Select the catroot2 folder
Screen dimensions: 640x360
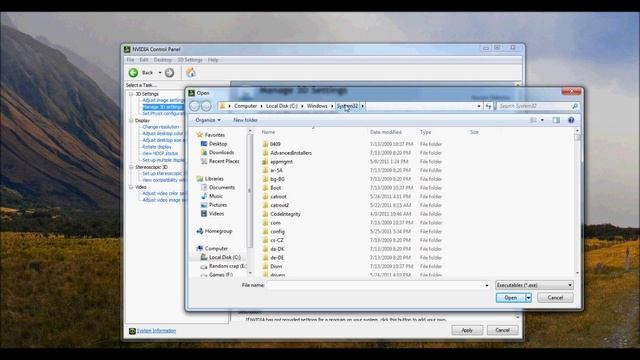[x=280, y=205]
